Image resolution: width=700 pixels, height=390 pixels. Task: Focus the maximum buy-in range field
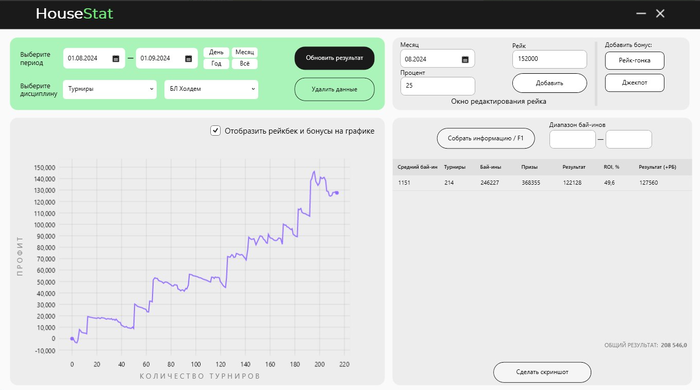(629, 139)
